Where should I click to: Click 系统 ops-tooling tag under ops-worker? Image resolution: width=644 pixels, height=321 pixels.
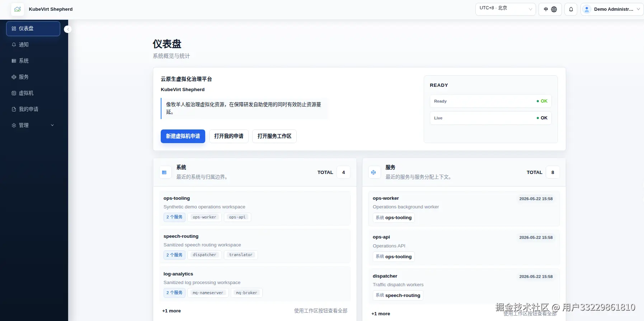click(394, 218)
